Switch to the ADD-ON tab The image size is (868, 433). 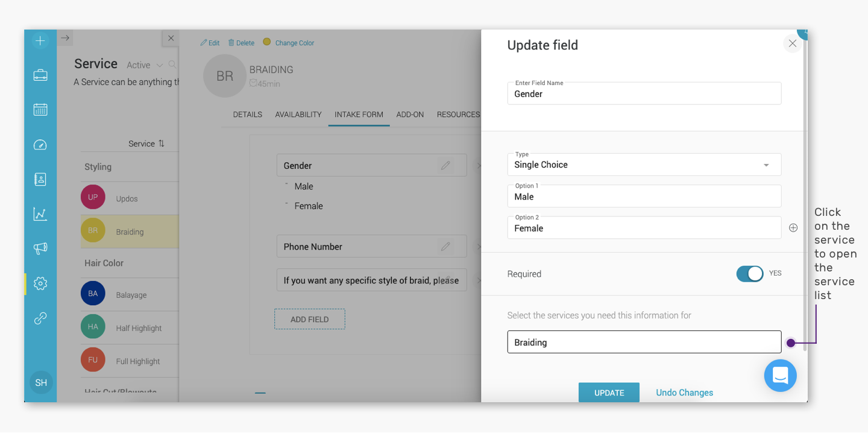[x=410, y=114]
